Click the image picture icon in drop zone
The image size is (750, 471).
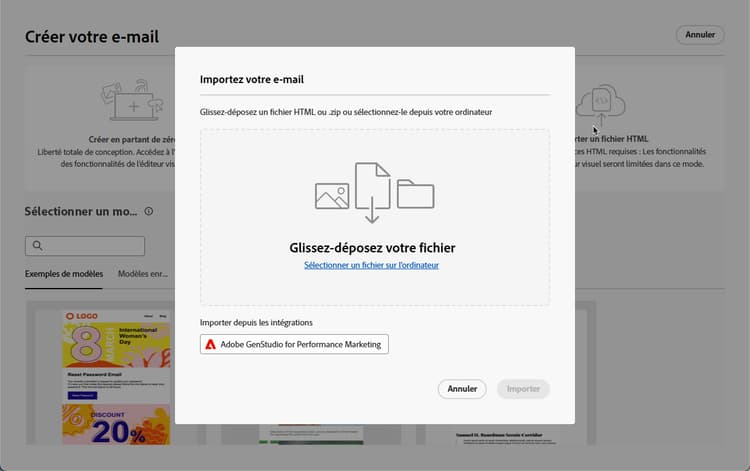332,196
